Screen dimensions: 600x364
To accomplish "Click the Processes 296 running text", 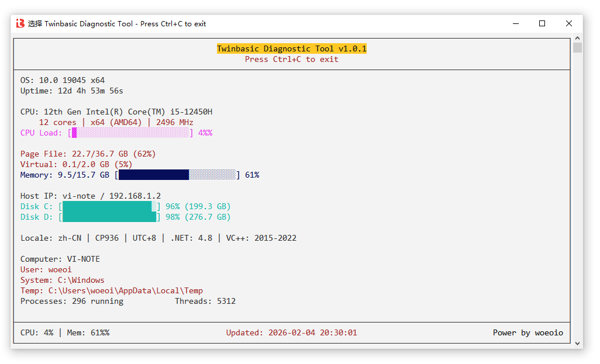I will tap(72, 301).
